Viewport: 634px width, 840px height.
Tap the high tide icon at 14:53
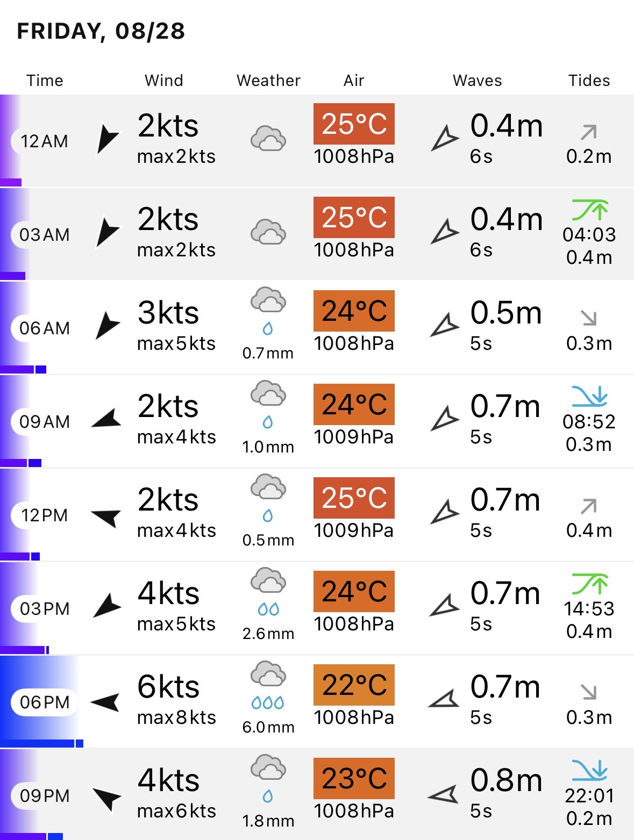click(x=589, y=584)
